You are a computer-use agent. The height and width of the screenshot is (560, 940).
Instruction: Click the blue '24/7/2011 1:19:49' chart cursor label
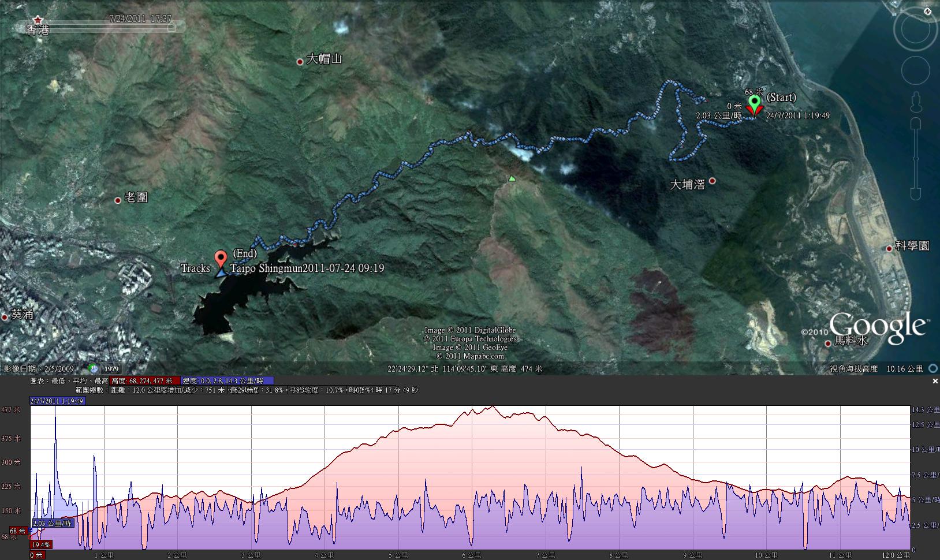(x=58, y=401)
